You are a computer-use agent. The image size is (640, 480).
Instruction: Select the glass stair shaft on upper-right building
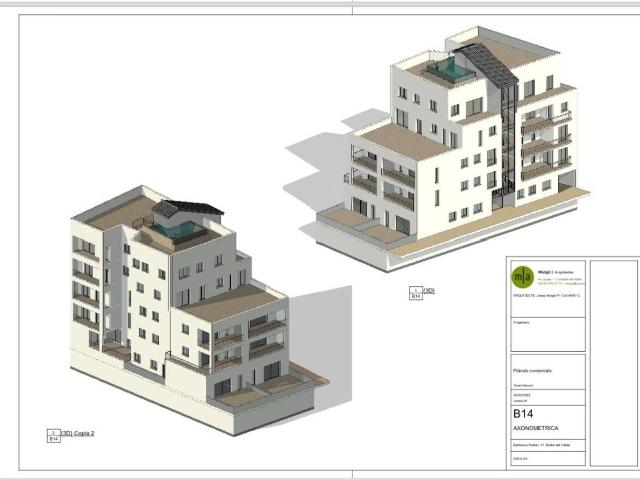pyautogui.click(x=508, y=142)
